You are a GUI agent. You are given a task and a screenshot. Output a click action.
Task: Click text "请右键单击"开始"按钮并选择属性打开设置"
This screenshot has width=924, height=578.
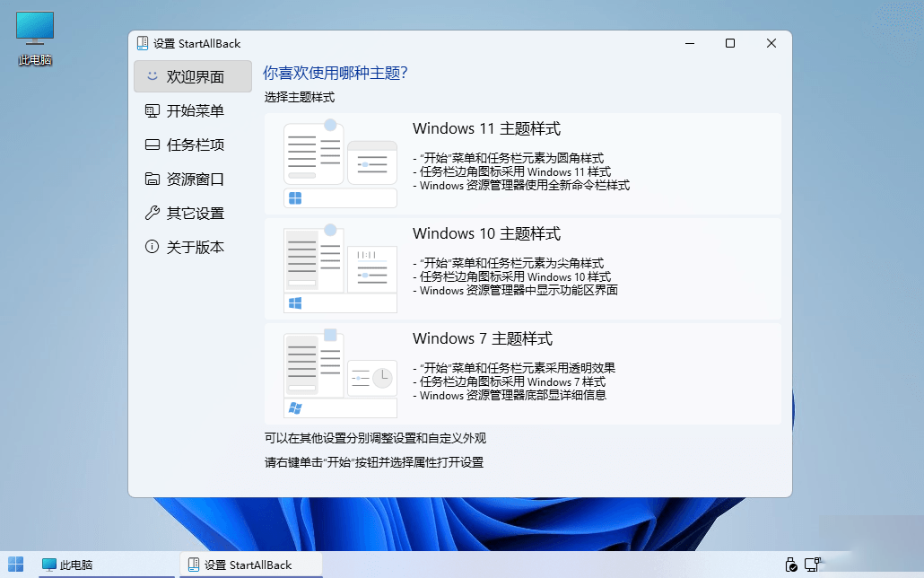pos(373,462)
